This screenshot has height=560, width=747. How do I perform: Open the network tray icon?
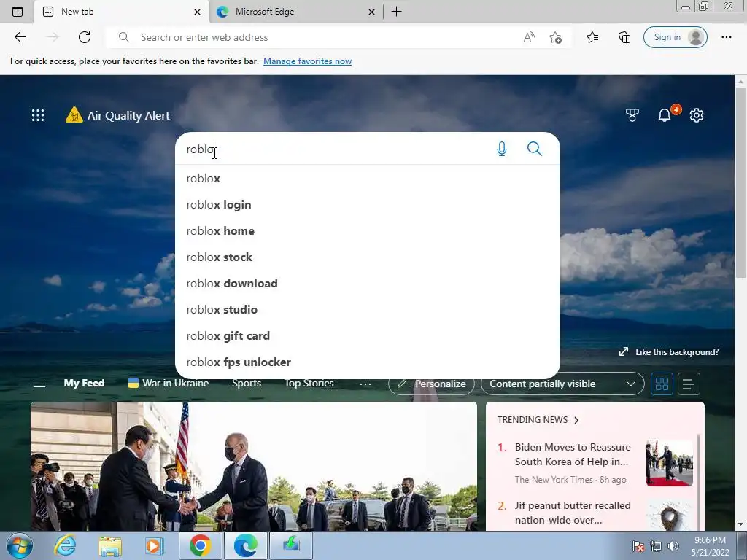656,545
